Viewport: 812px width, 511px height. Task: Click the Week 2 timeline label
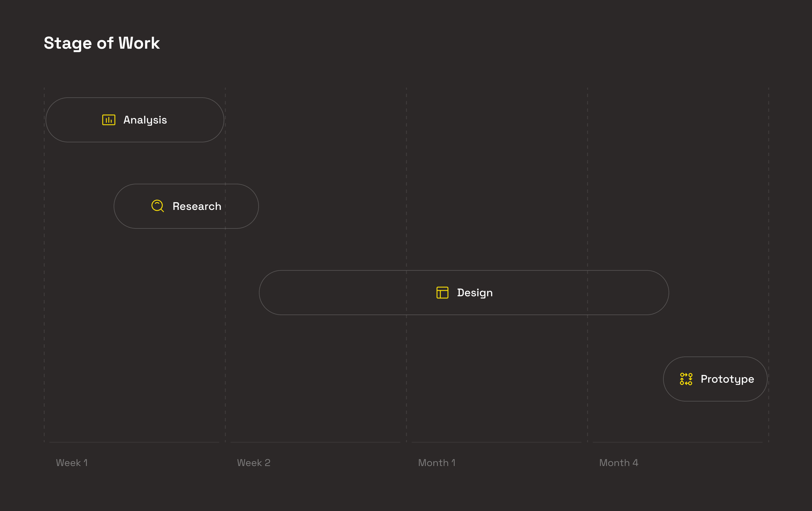coord(253,463)
